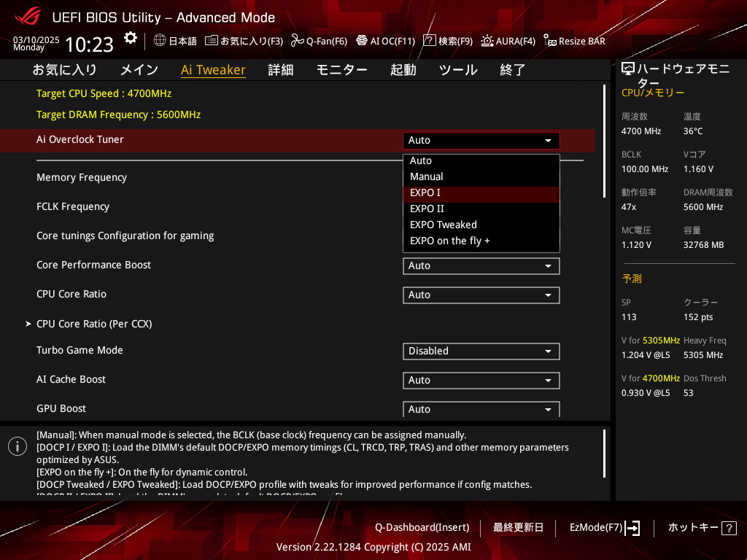Switch to Ai Tweaker tab
The height and width of the screenshot is (560, 747).
click(213, 70)
